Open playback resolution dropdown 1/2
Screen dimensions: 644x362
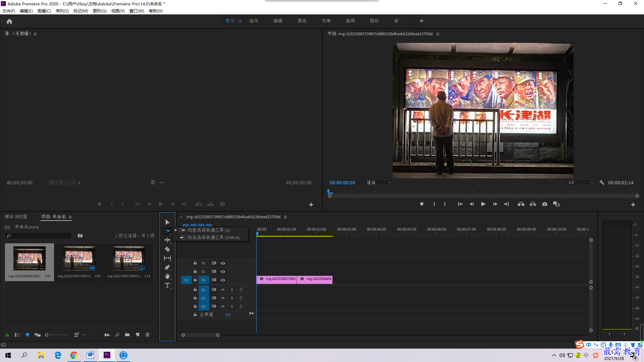581,182
